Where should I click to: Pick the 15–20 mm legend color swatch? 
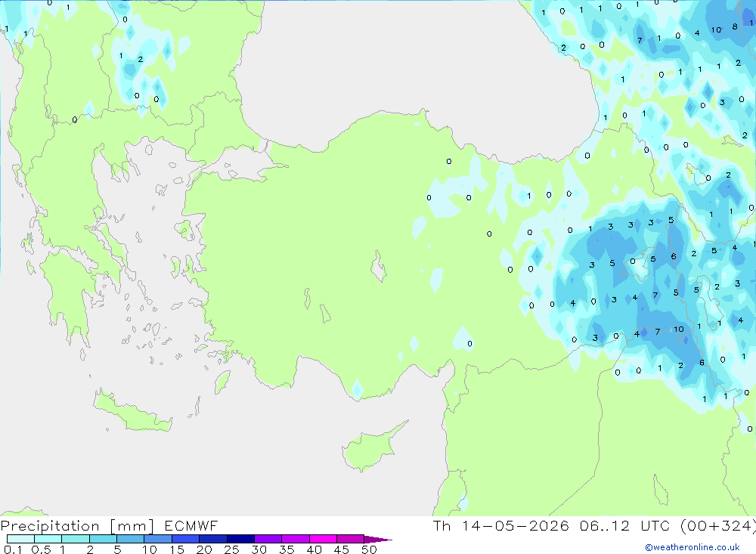pyautogui.click(x=186, y=539)
